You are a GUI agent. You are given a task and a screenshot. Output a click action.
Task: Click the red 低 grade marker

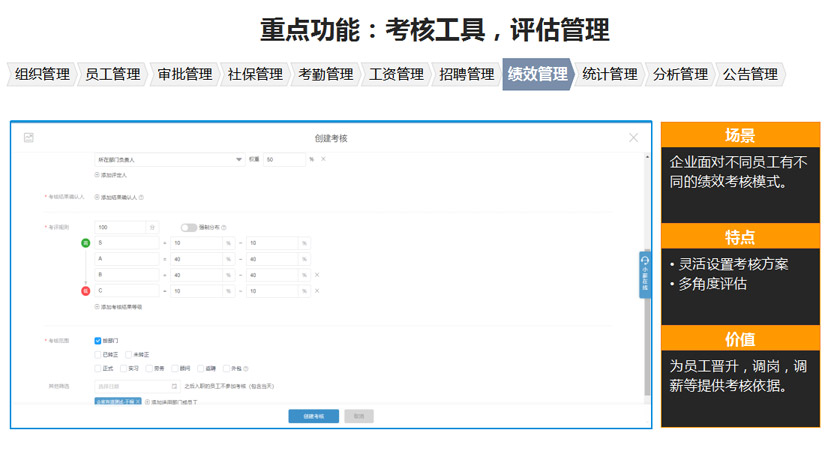(x=85, y=291)
